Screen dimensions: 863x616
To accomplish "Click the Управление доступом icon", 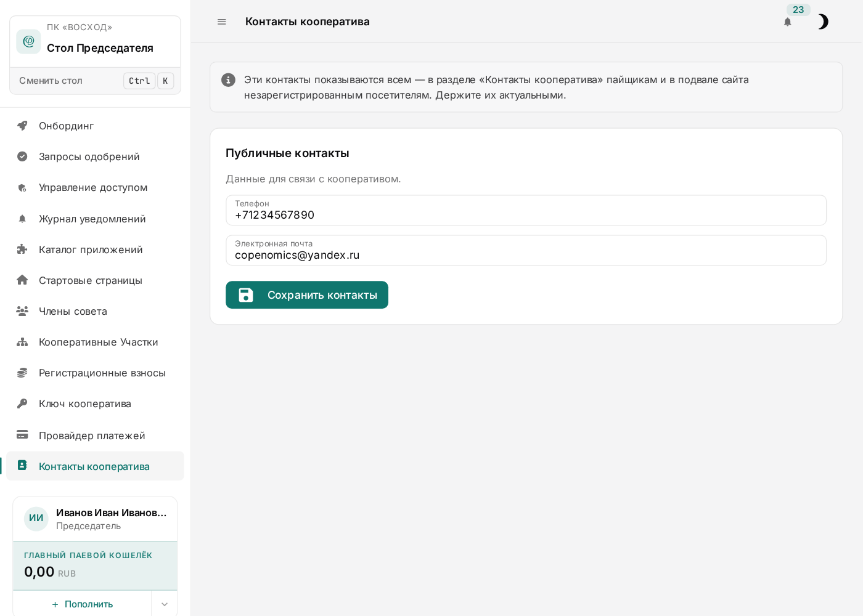I will [22, 188].
